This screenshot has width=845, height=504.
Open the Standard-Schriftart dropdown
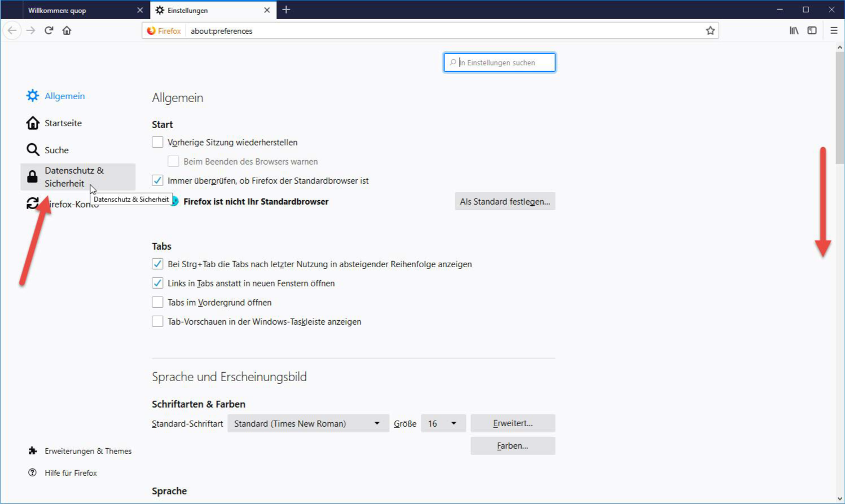tap(308, 423)
